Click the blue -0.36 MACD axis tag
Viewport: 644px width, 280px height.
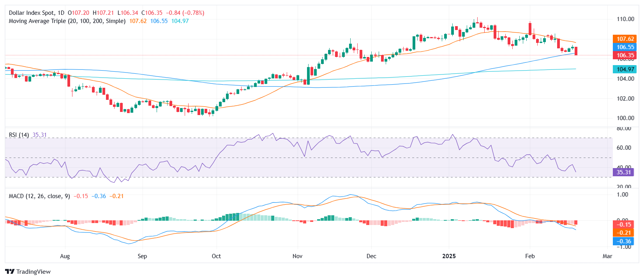pos(624,241)
